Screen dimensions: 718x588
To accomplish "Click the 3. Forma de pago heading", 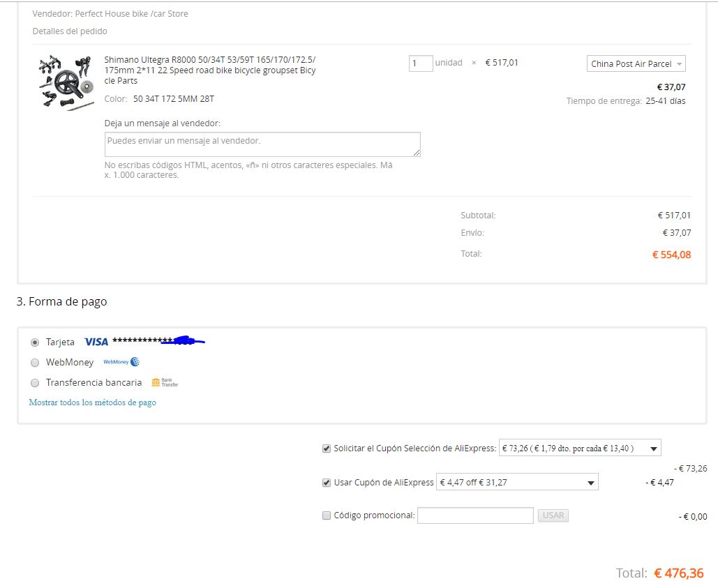I will tap(62, 301).
